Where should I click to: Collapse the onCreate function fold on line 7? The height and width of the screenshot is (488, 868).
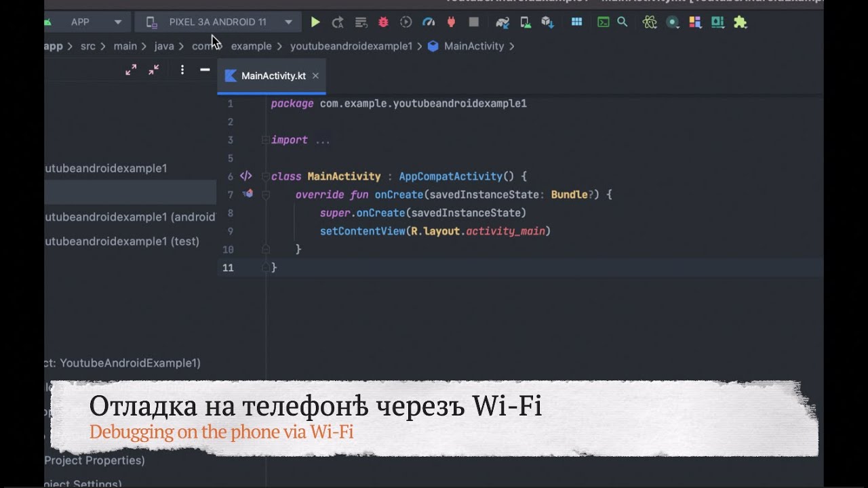click(266, 195)
